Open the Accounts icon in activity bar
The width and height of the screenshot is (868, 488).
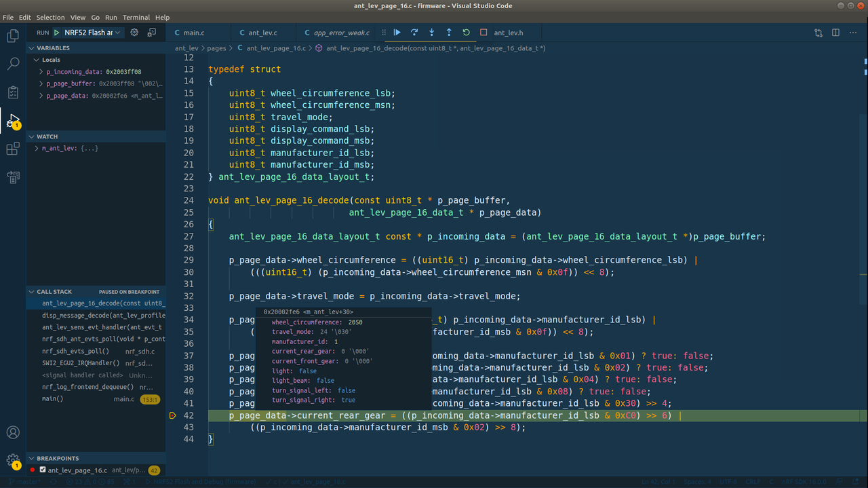[x=13, y=432]
